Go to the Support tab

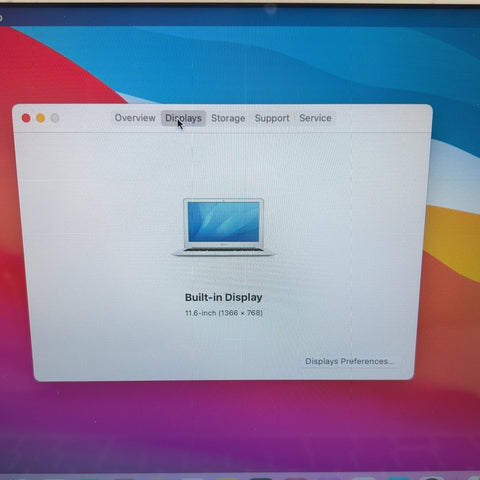coord(272,118)
